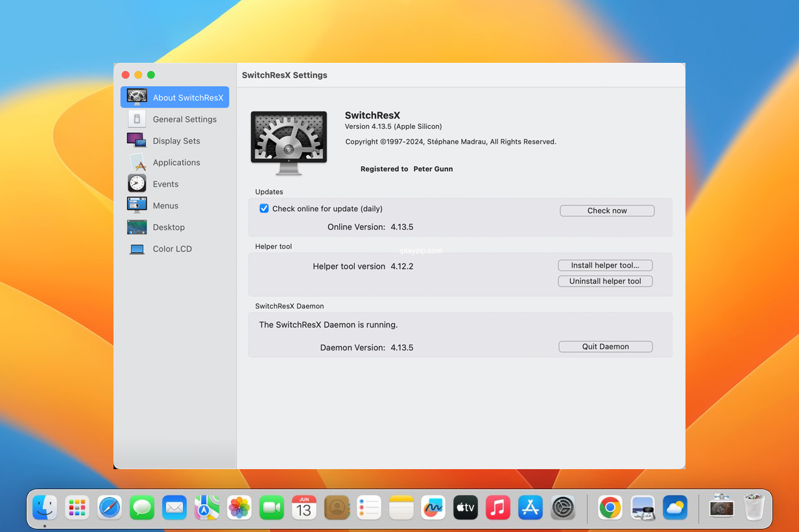This screenshot has height=532, width=799.
Task: Open Mail from the Dock
Action: click(x=174, y=507)
